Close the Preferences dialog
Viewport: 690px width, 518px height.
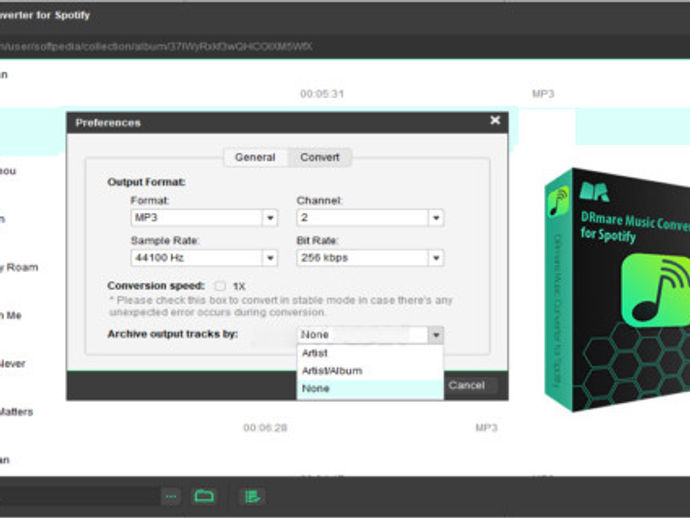click(x=495, y=120)
